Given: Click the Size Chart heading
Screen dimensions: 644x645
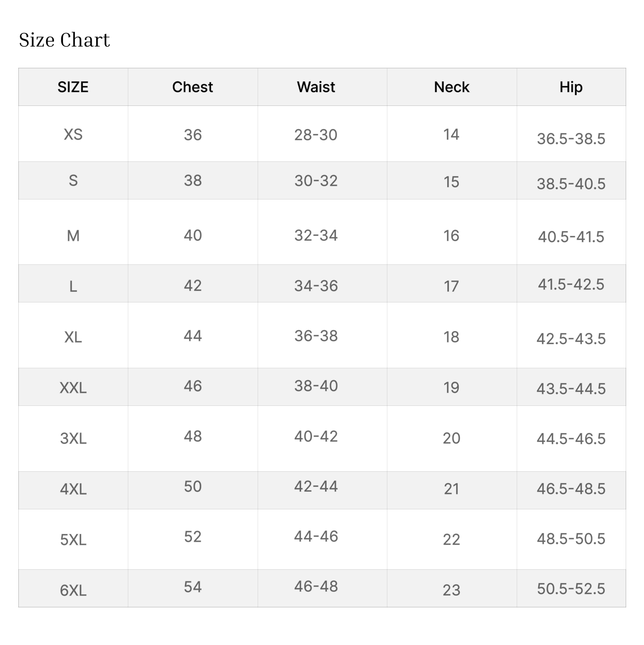Looking at the screenshot, I should click(64, 40).
